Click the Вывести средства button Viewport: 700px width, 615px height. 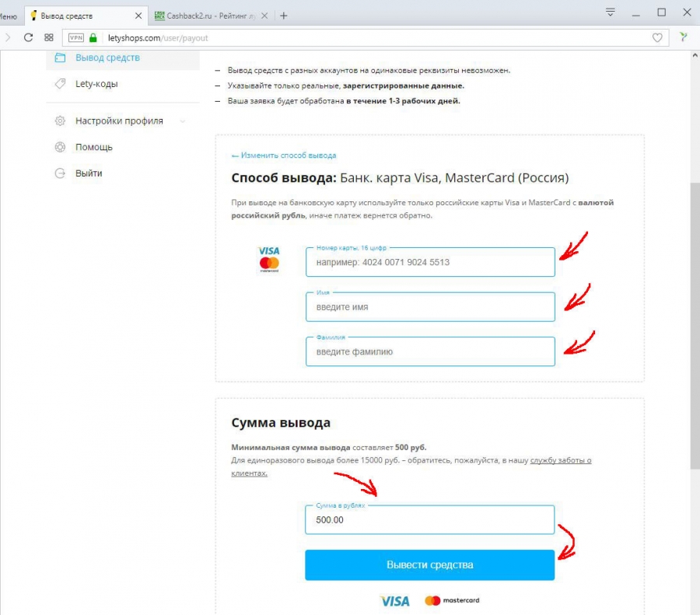pyautogui.click(x=429, y=564)
